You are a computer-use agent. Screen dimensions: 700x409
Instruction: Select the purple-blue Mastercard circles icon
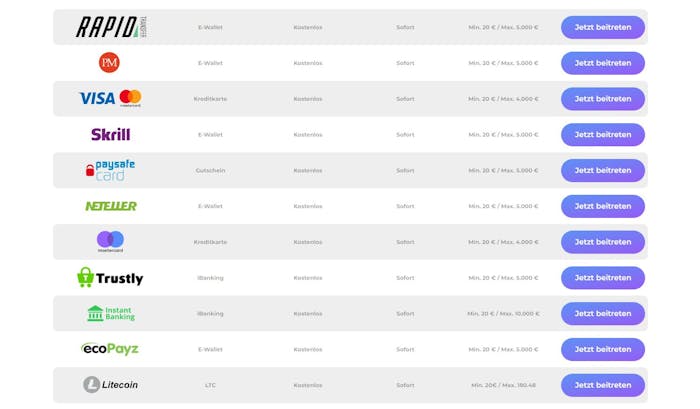pyautogui.click(x=110, y=242)
